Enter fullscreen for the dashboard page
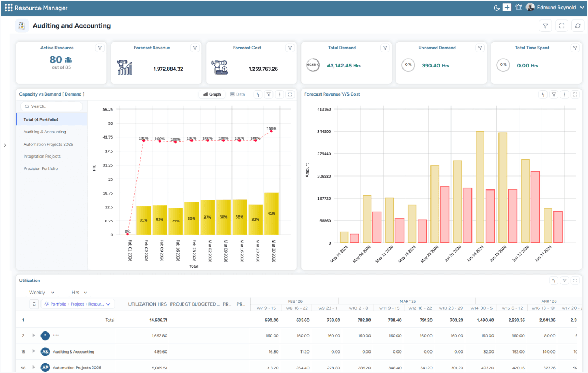The height and width of the screenshot is (373, 588). click(x=562, y=26)
